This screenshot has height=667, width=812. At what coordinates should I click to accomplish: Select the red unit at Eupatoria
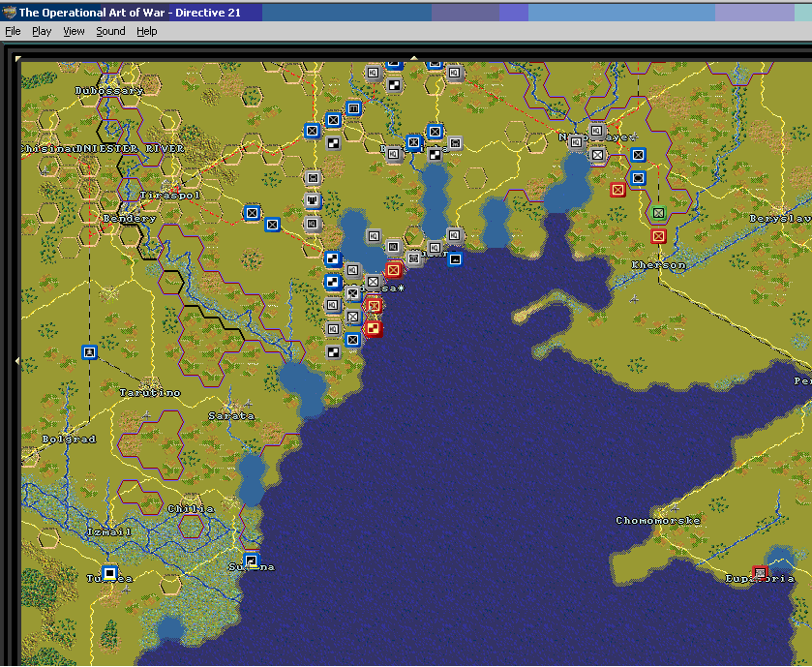coord(760,573)
